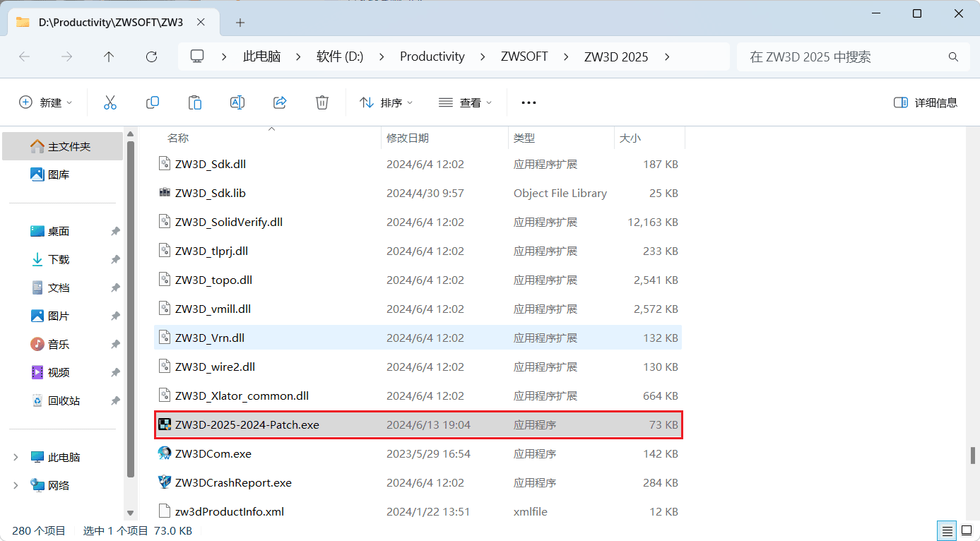Select the ZW3D_Xlator_common.dll file
This screenshot has width=980, height=541.
pos(418,396)
